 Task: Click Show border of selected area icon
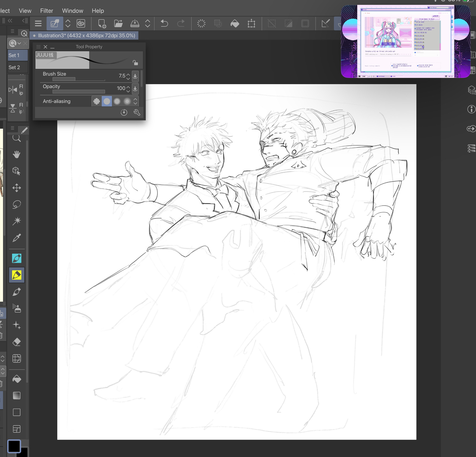[305, 24]
